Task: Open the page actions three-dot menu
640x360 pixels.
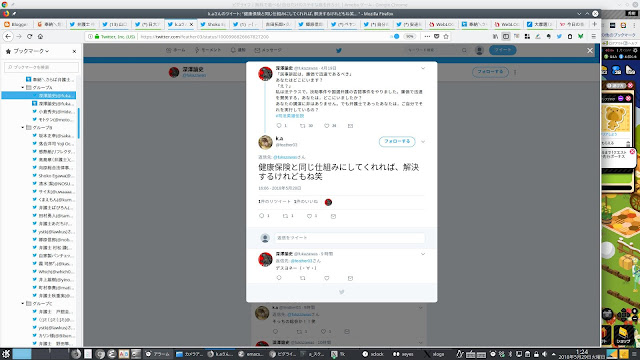Action: [x=427, y=36]
